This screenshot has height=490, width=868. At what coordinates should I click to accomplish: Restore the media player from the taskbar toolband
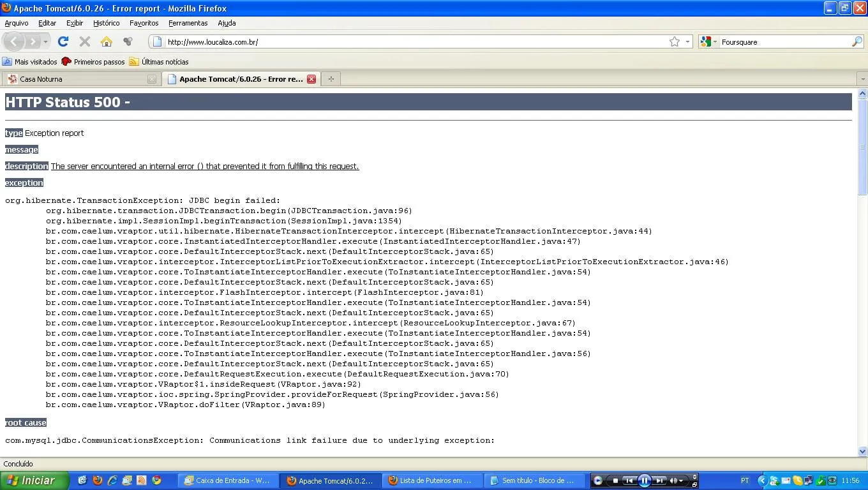point(695,484)
